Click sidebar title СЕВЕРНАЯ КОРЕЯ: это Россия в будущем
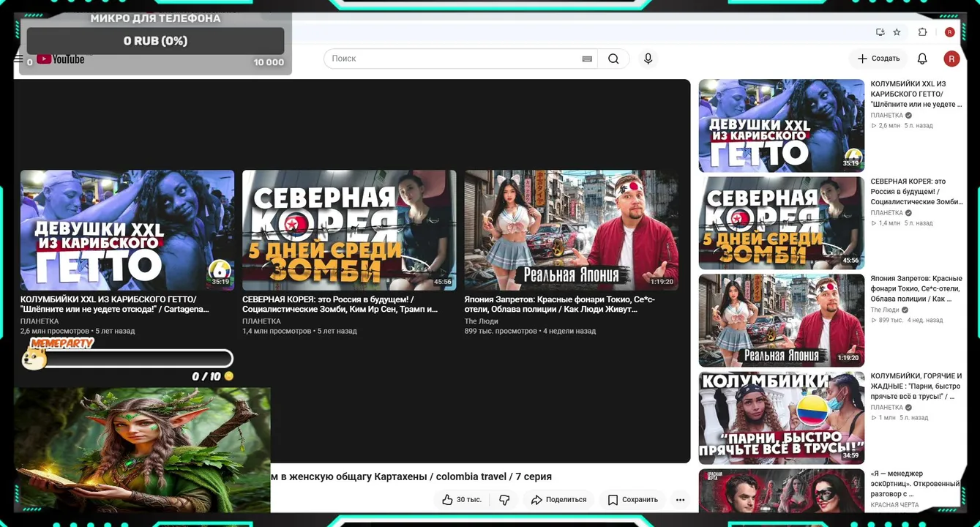Viewport: 980px width, 527px height. (916, 192)
